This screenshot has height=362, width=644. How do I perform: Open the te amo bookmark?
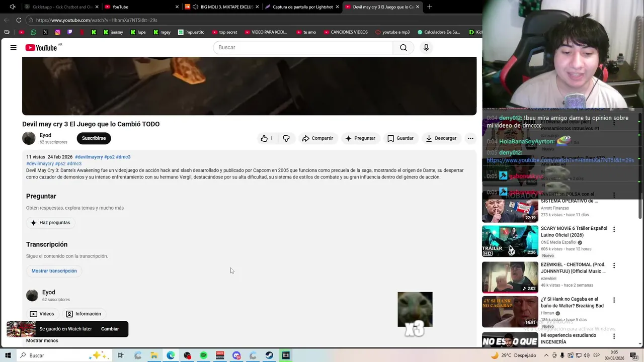pyautogui.click(x=306, y=32)
